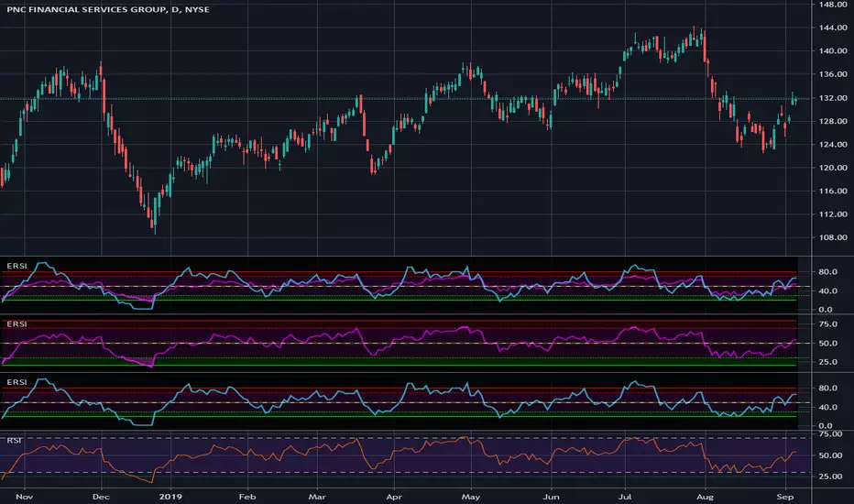Select the 75.00 value on the RSI scale

831,434
